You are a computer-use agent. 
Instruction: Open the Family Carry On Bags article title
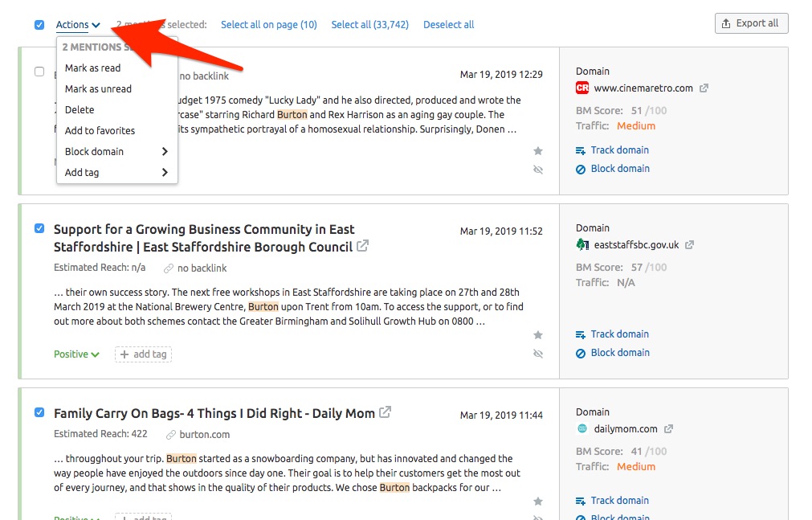(214, 413)
